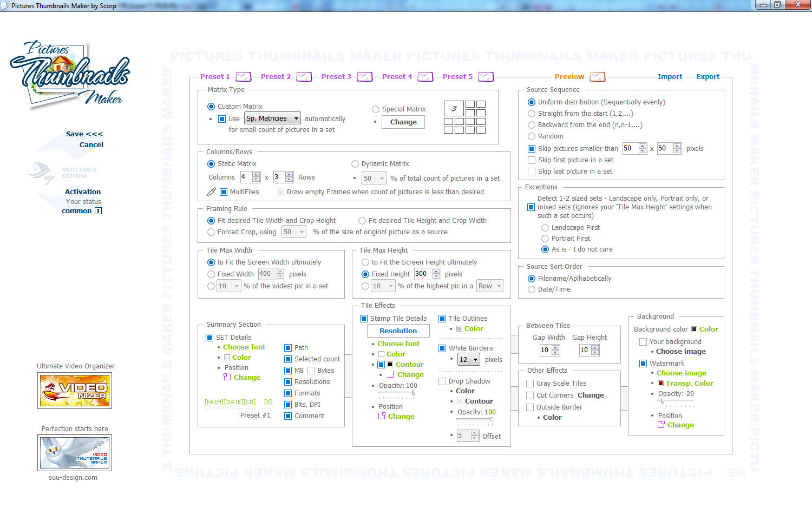Uncheck the White Borders checkbox
Image resolution: width=812 pixels, height=515 pixels.
442,348
